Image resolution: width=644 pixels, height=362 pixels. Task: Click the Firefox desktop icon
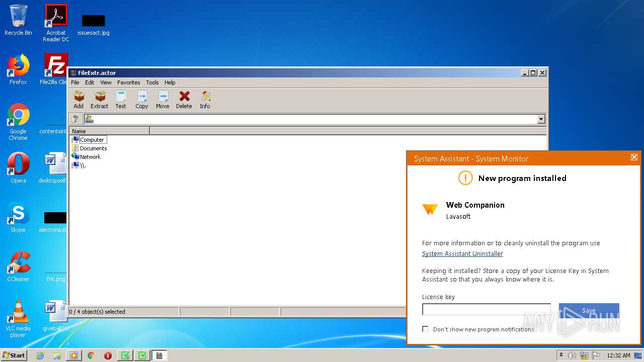pyautogui.click(x=18, y=69)
